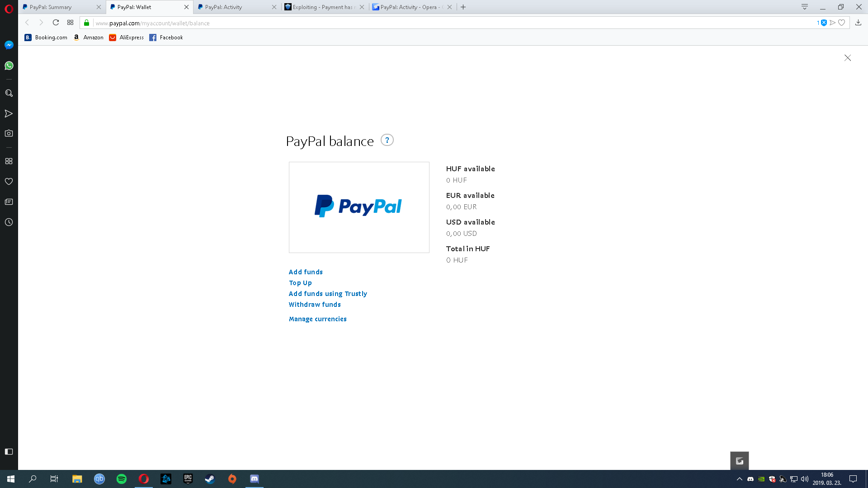Open the sidebar search icon
This screenshot has width=868, height=488.
pyautogui.click(x=9, y=93)
